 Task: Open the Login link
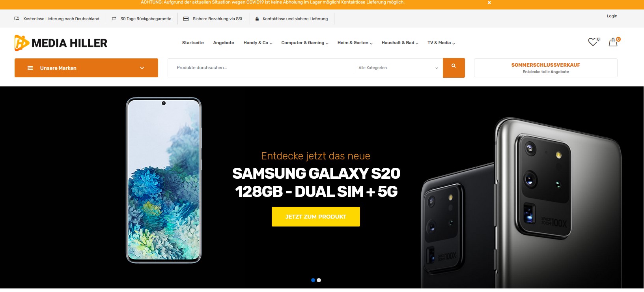612,16
